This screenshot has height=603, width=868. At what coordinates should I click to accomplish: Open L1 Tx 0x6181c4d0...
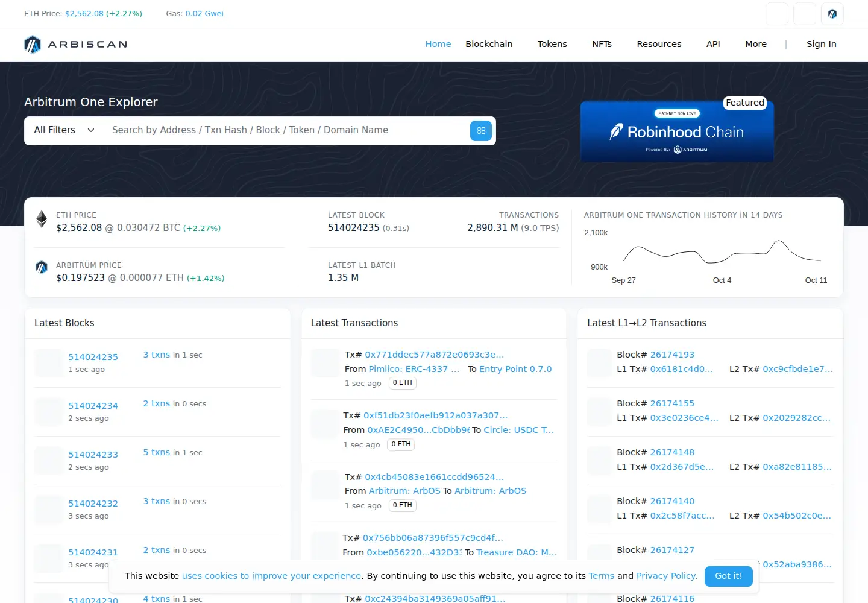(x=682, y=369)
